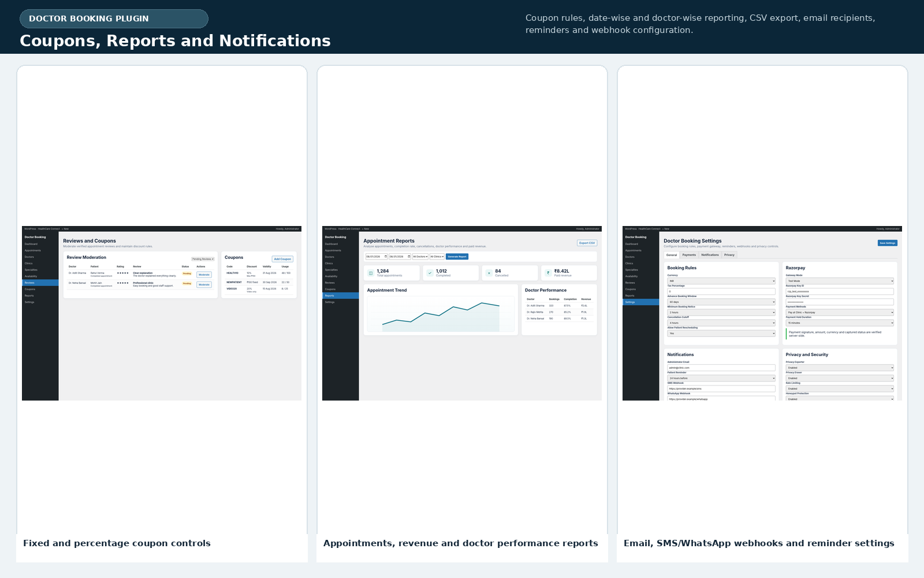924x578 pixels.
Task: Click the Export CSV button
Action: tap(587, 243)
